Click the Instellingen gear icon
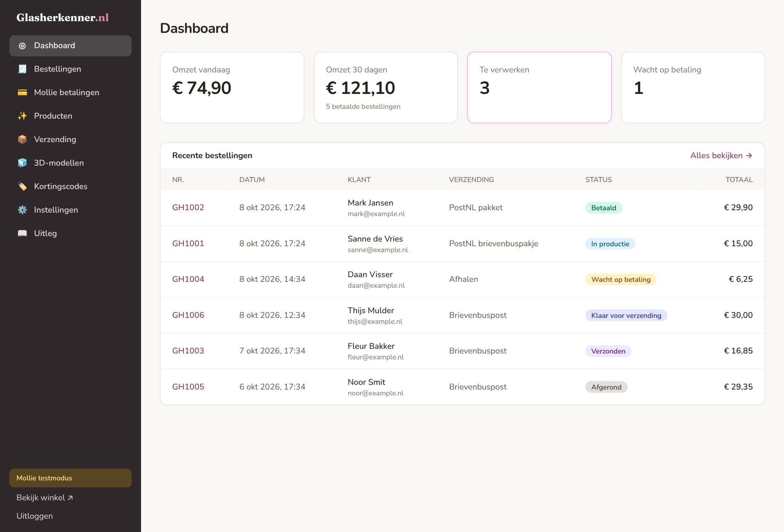The height and width of the screenshot is (532, 784). coord(22,210)
